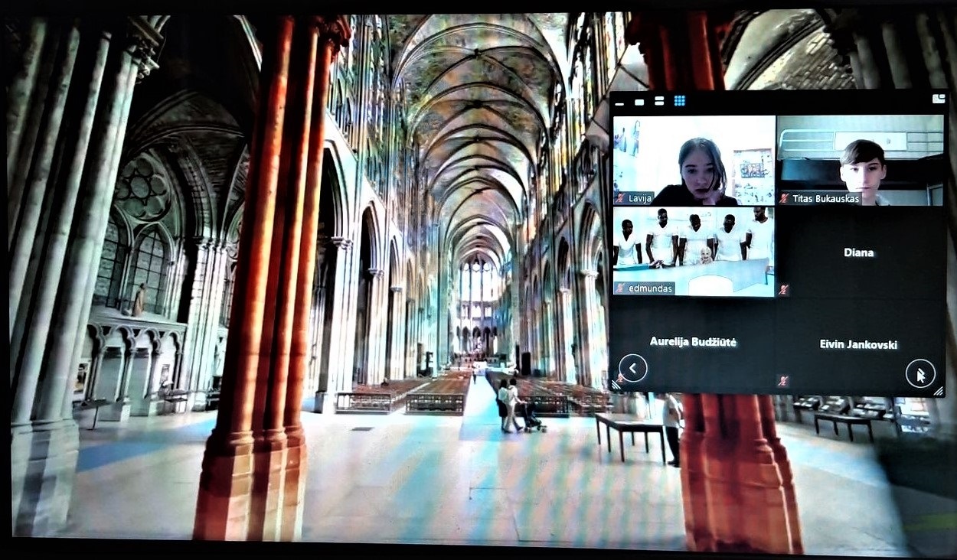Click the name Diana in her tile

click(x=858, y=252)
